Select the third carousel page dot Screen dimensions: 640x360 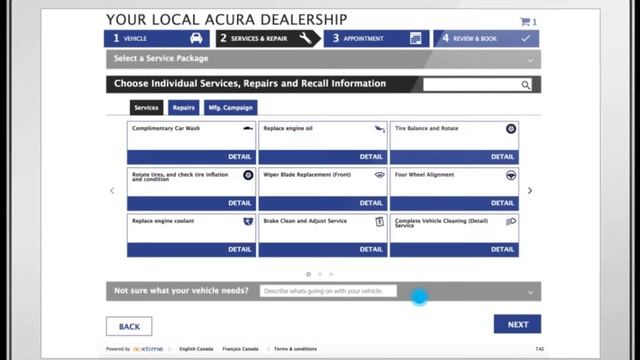tap(331, 274)
